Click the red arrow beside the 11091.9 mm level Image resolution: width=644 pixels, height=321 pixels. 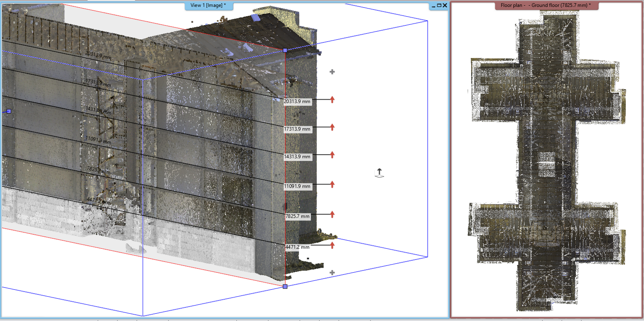(x=332, y=184)
